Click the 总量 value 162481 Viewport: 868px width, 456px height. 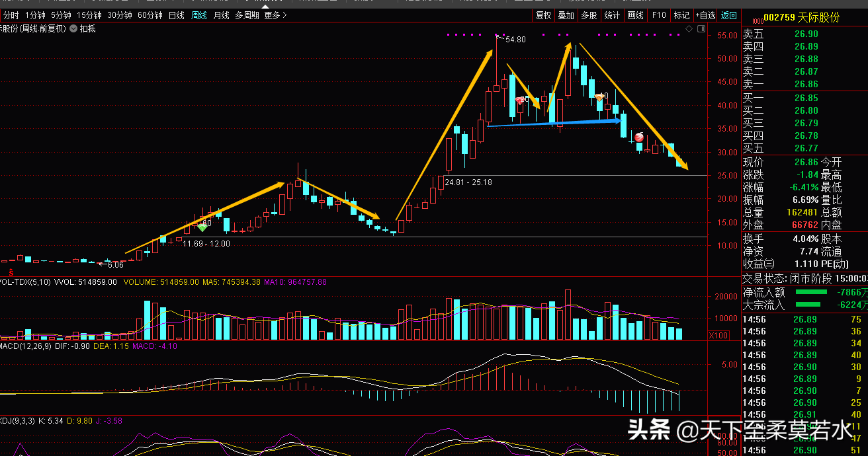[802, 213]
